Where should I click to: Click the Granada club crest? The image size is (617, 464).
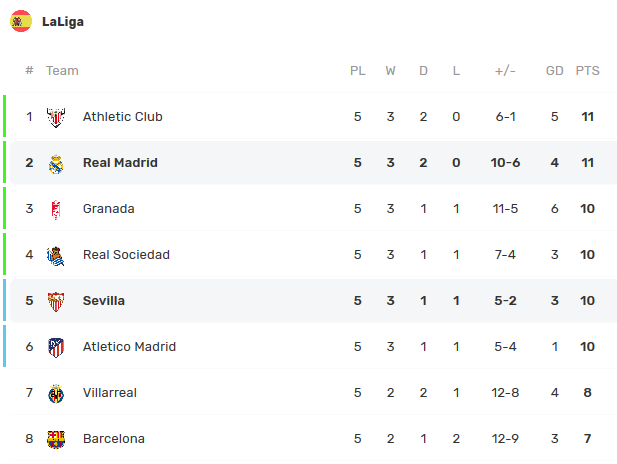click(x=56, y=209)
